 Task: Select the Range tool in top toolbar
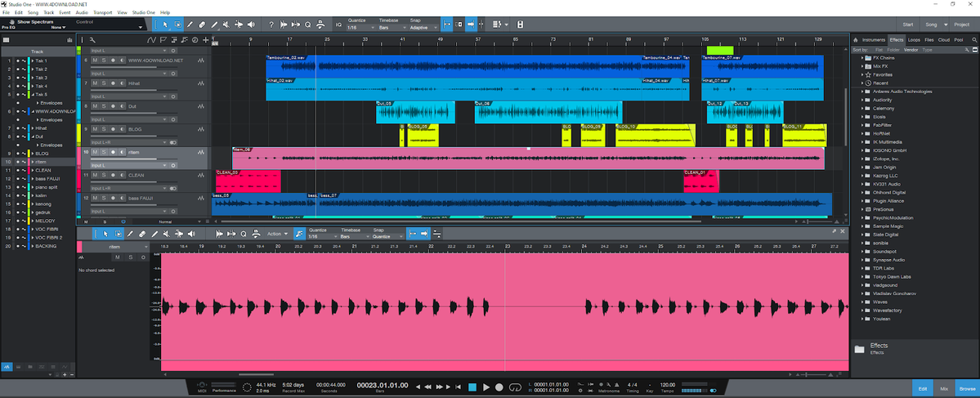coord(177,25)
